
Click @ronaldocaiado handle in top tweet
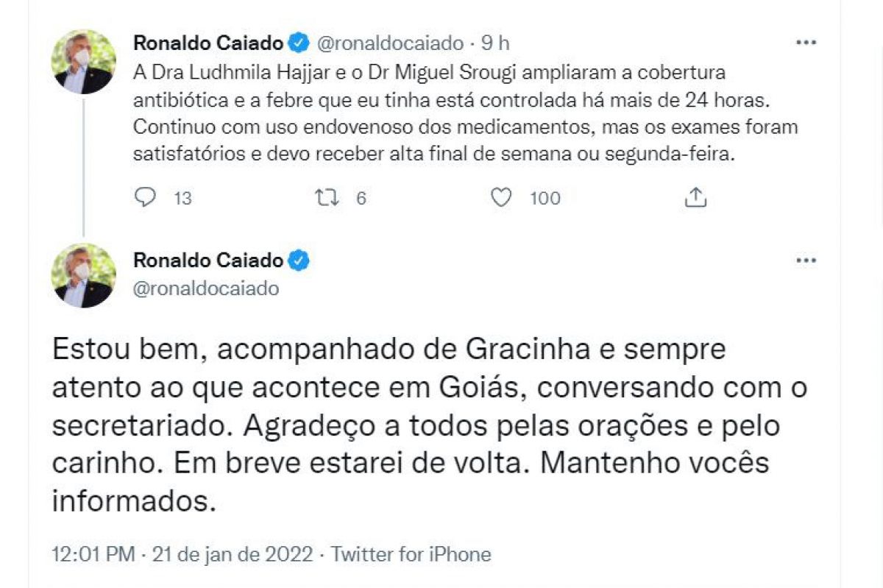[390, 43]
